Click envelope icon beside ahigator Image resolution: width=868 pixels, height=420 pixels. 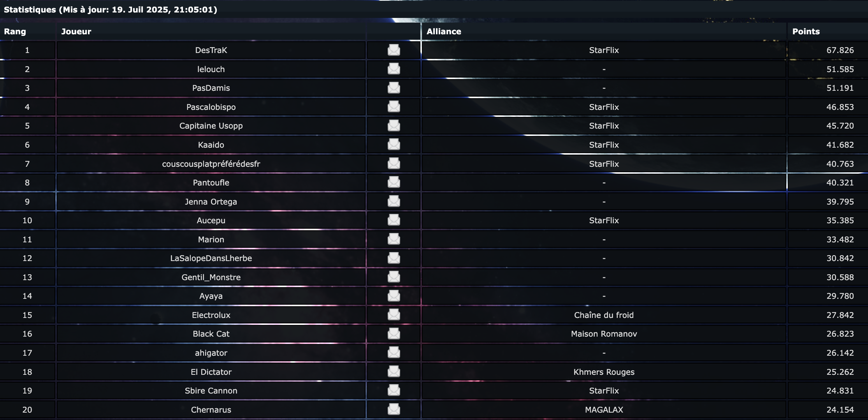coord(394,353)
